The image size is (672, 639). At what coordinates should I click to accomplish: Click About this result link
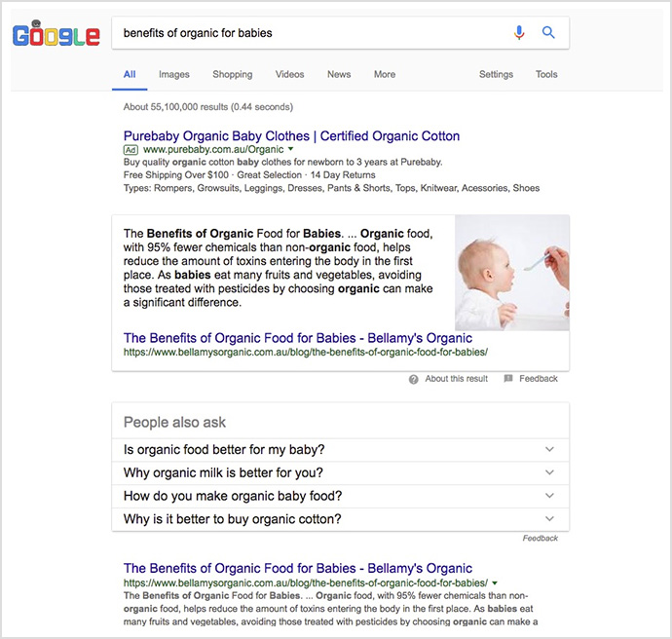point(457,379)
